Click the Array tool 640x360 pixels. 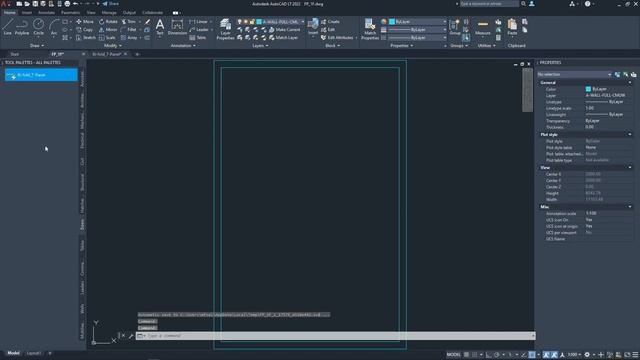coord(129,38)
